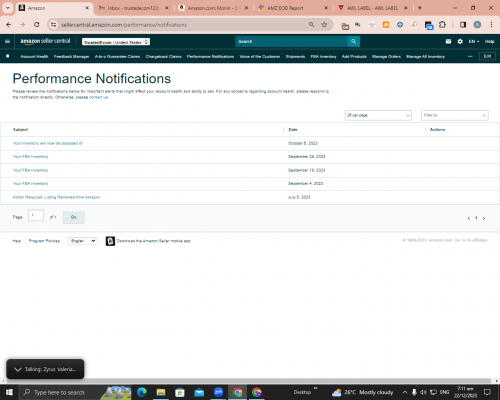Click the Amazon Seller mobile app icon
Screen dimensions: 500x400
click(x=110, y=241)
